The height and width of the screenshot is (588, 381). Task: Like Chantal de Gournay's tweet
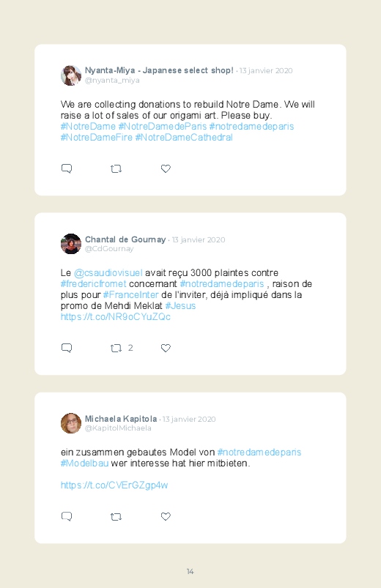point(166,348)
